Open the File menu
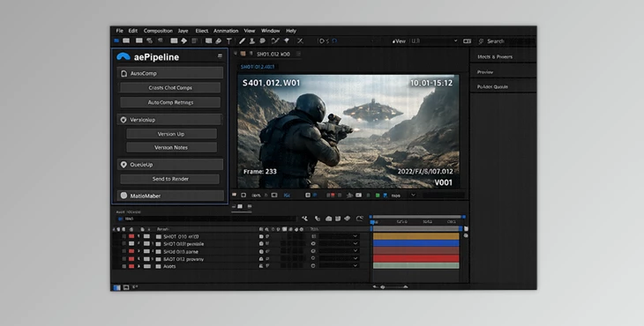This screenshot has width=644, height=326. 119,31
